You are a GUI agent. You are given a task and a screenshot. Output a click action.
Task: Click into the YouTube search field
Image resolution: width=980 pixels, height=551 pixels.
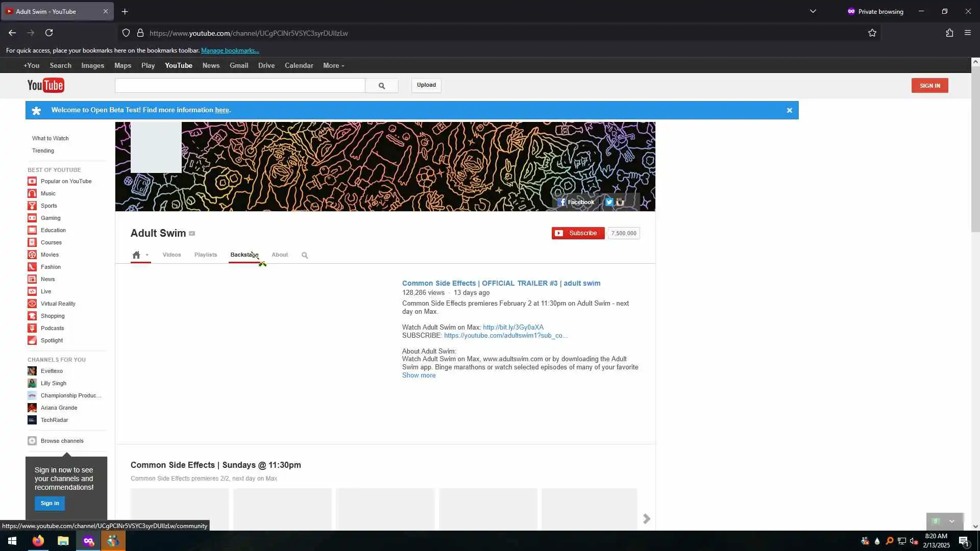click(240, 86)
